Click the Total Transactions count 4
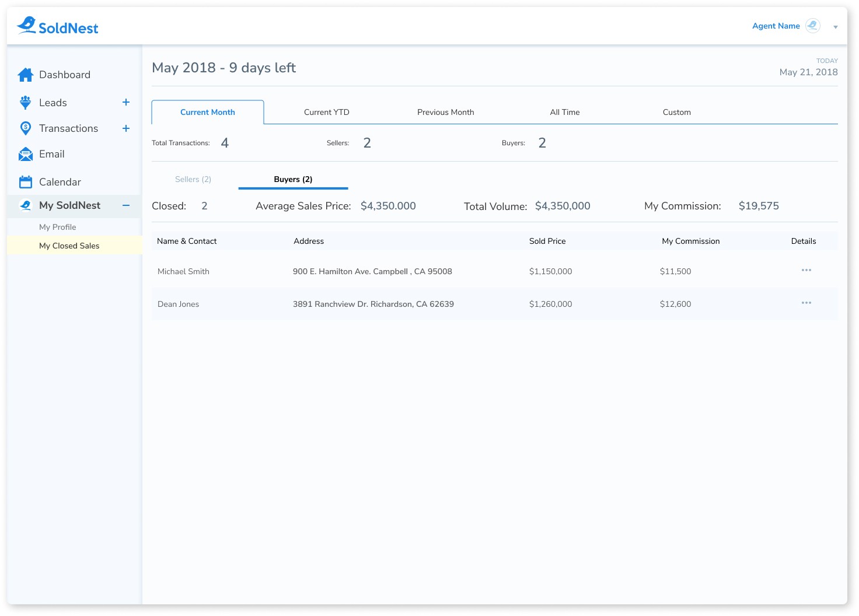 [225, 143]
